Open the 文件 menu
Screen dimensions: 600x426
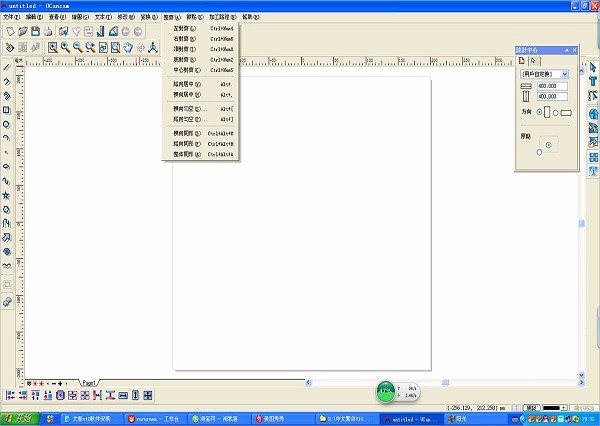tap(10, 17)
